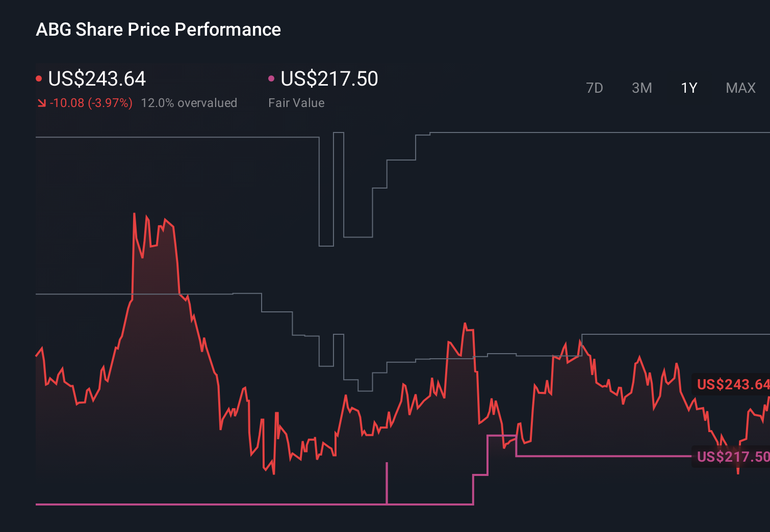Screen dimensions: 770x532
Task: Expand the US$243.64 price detail
Action: coord(97,79)
